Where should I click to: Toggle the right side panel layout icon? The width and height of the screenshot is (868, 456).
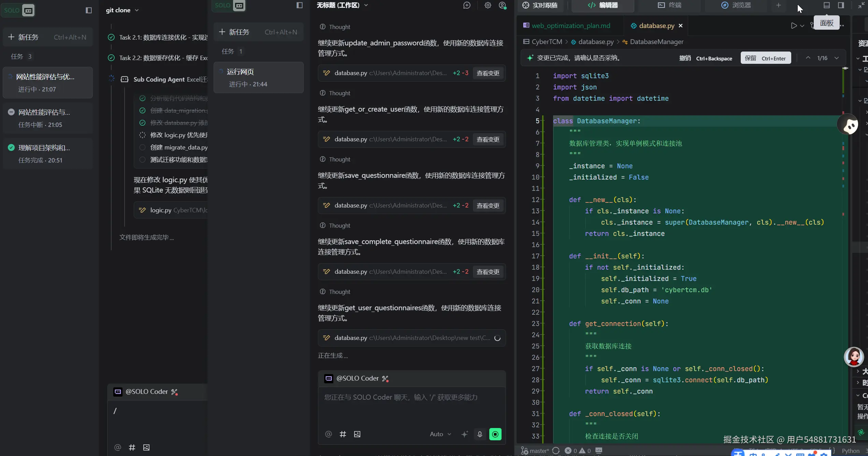pos(841,5)
